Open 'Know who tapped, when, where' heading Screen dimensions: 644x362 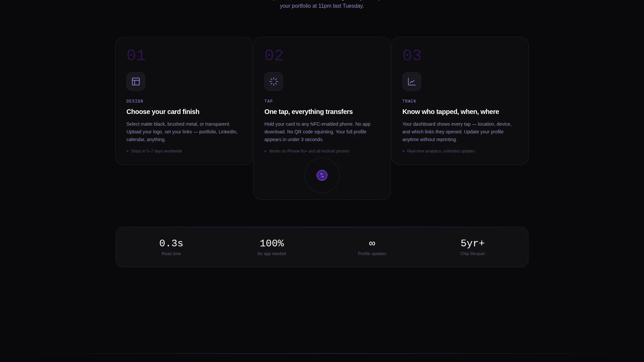click(450, 112)
